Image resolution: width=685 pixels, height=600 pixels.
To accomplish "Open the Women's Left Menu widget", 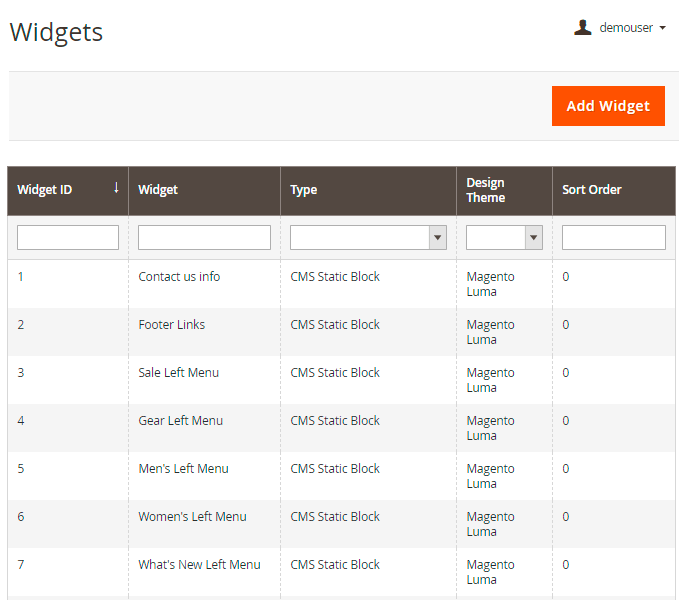I will pos(192,517).
